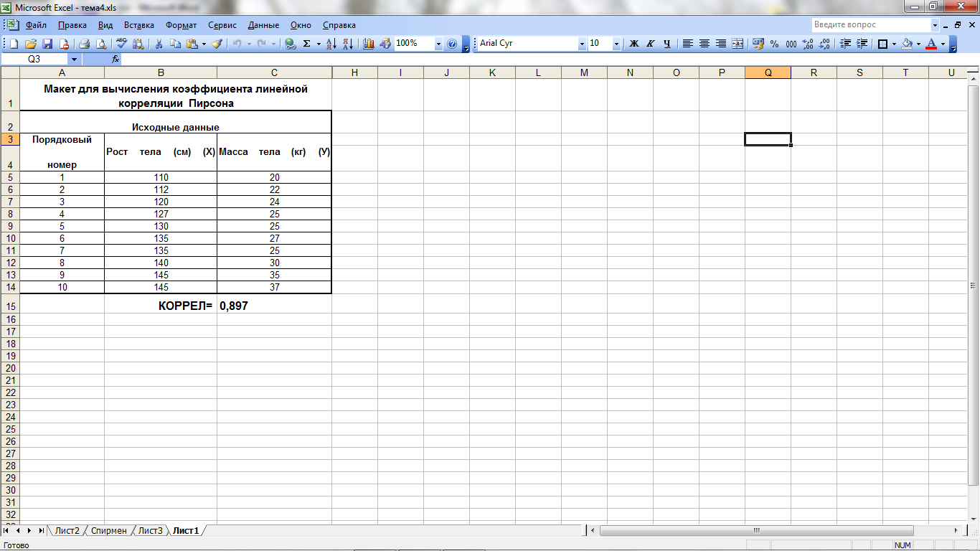The width and height of the screenshot is (980, 551).
Task: Open the Формат menu
Action: click(x=181, y=25)
